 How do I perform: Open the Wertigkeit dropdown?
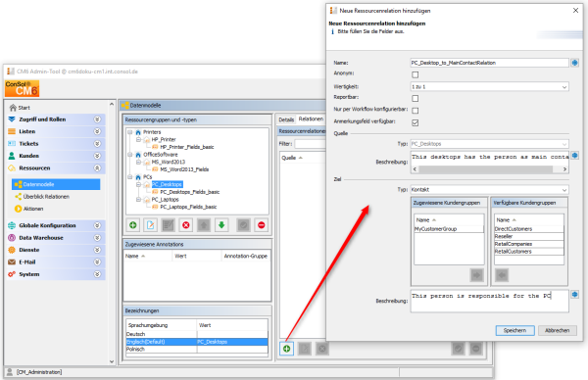(489, 86)
